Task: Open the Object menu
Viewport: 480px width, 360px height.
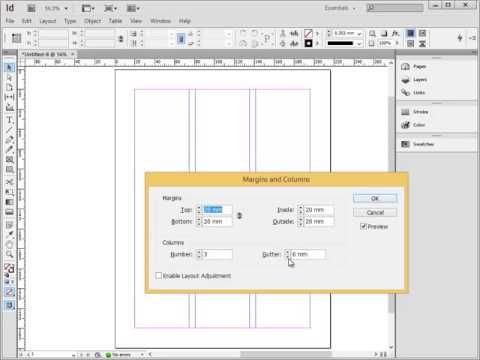Action: click(93, 21)
